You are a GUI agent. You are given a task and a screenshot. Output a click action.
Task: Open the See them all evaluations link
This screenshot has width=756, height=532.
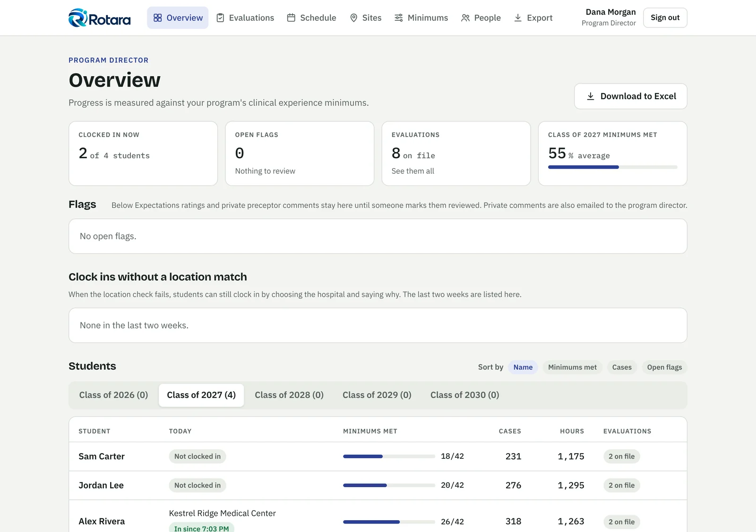tap(412, 171)
